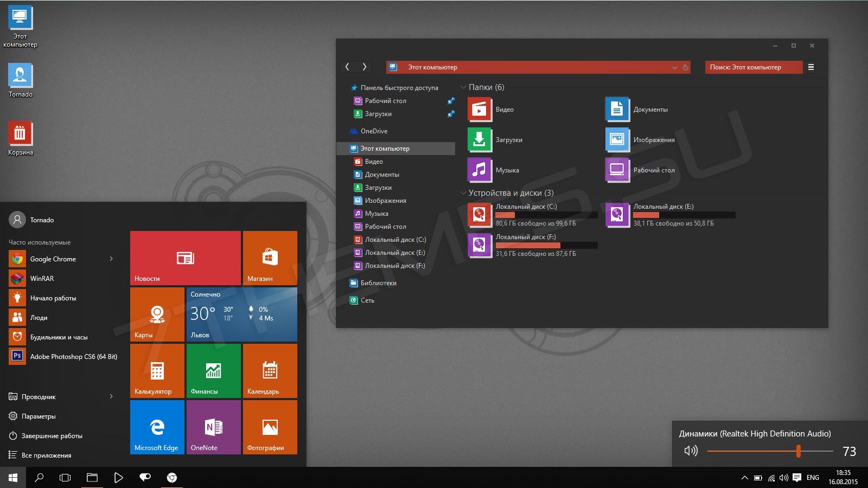Select Локальный диск (E:) in sidebar

(x=390, y=253)
